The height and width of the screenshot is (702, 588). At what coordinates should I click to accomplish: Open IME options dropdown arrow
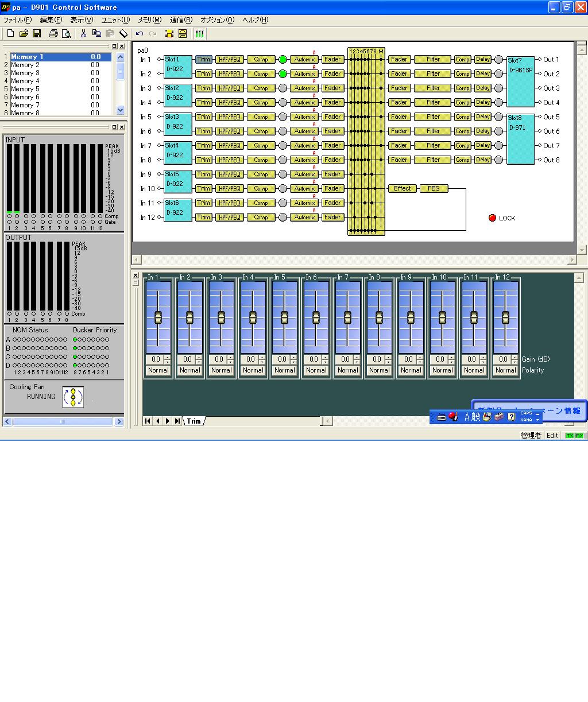[537, 420]
